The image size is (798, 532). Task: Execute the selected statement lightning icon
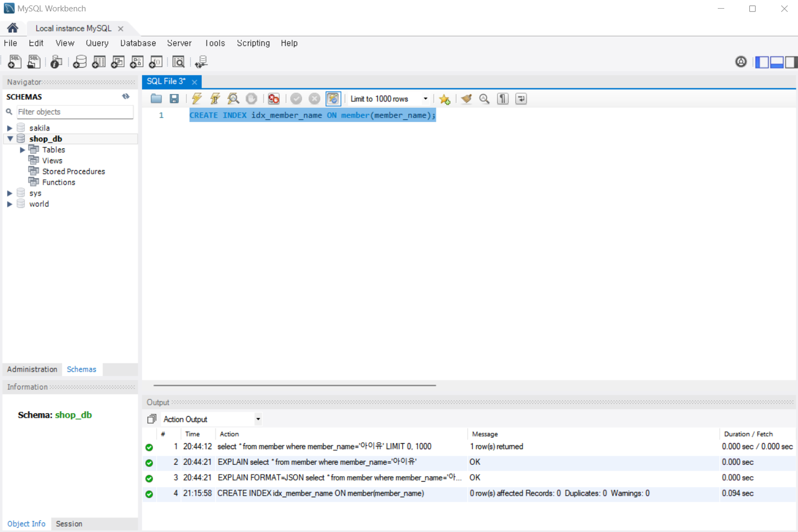click(197, 99)
